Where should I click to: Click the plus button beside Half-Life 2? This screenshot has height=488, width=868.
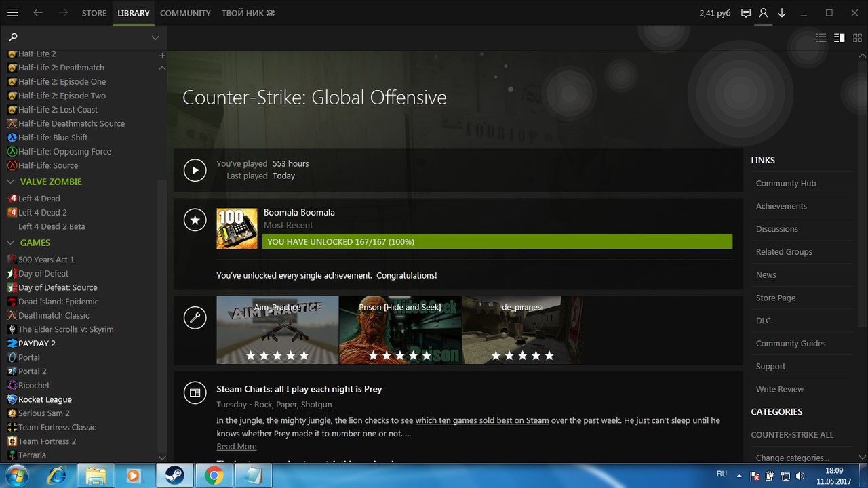(162, 55)
